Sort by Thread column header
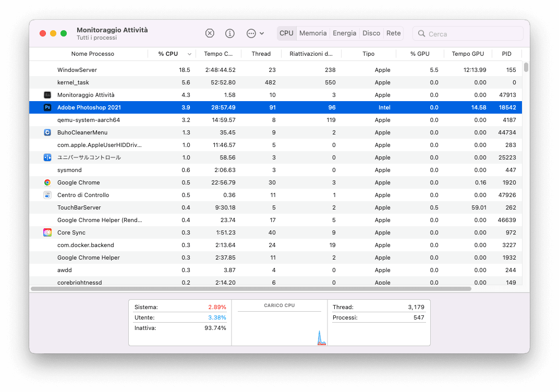This screenshot has width=559, height=392. point(261,54)
